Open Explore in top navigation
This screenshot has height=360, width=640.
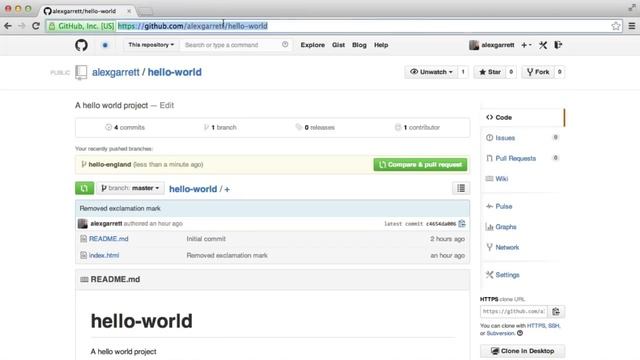(313, 45)
